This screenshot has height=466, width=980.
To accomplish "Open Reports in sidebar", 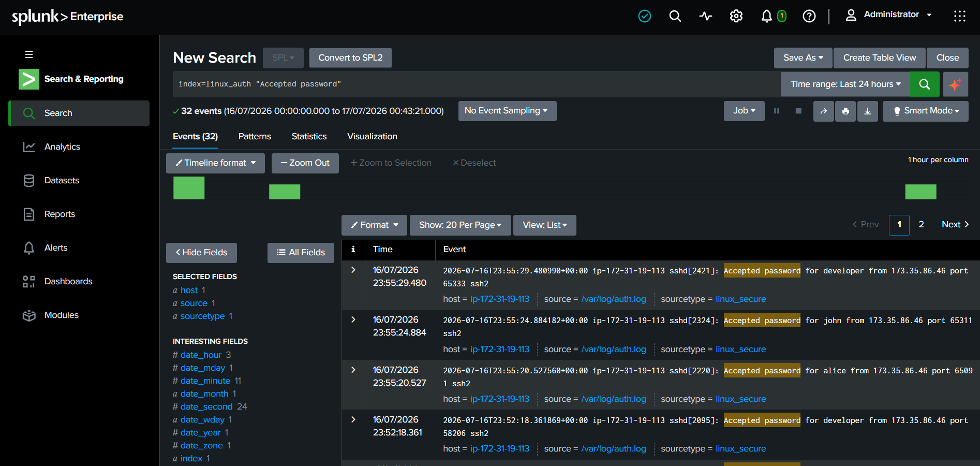I will [79, 214].
